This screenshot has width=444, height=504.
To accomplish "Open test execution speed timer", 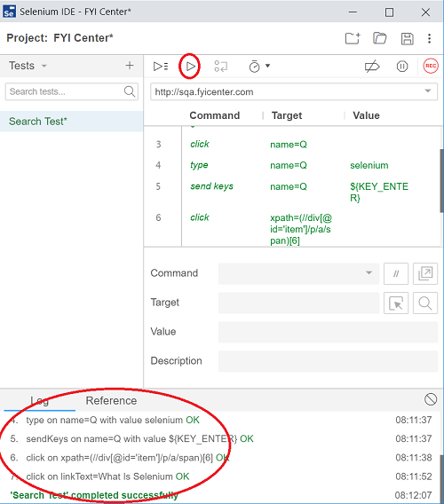I will pyautogui.click(x=254, y=67).
